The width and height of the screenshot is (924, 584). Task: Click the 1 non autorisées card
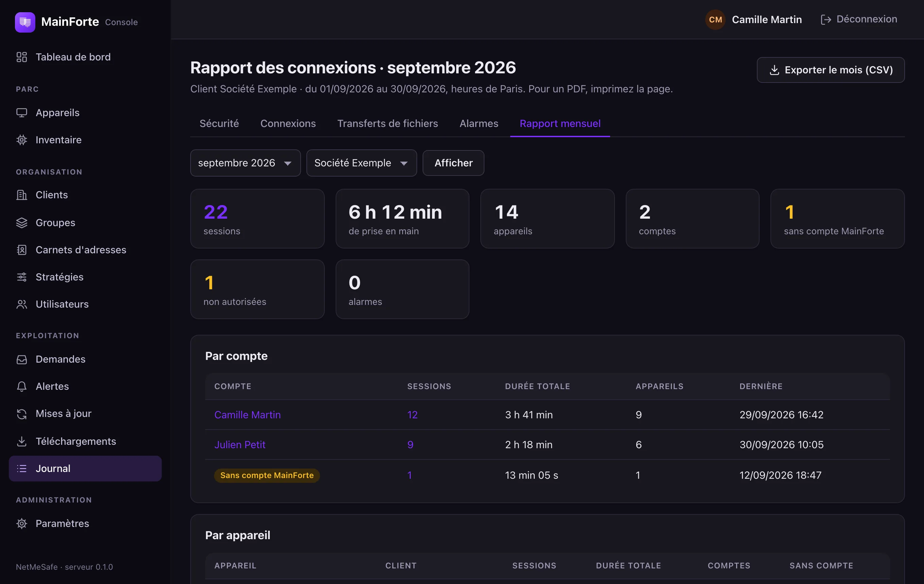257,289
